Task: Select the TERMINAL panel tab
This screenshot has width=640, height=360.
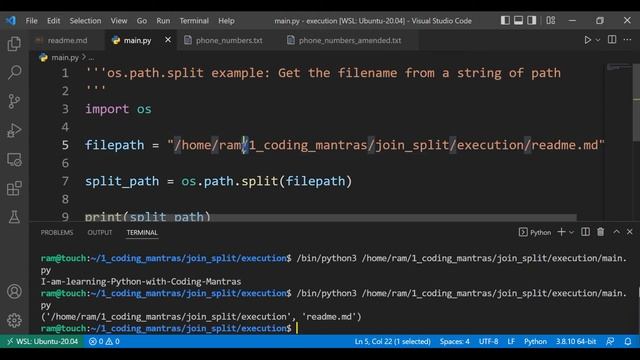Action: click(x=142, y=233)
